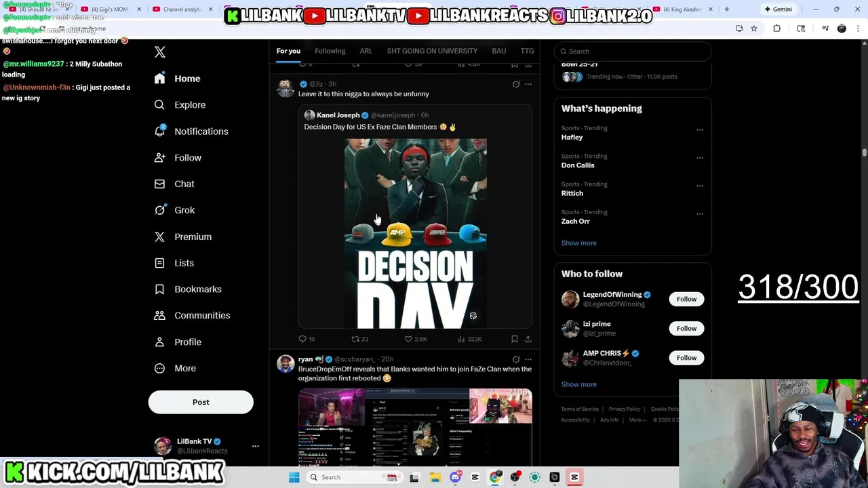868x488 pixels.
Task: Click the X logo in the sidebar
Action: click(x=160, y=52)
